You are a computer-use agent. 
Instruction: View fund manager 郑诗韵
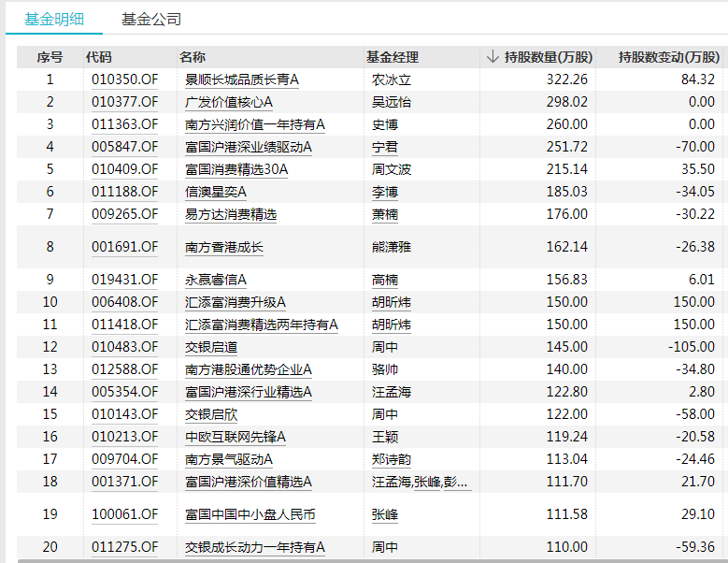pos(392,459)
